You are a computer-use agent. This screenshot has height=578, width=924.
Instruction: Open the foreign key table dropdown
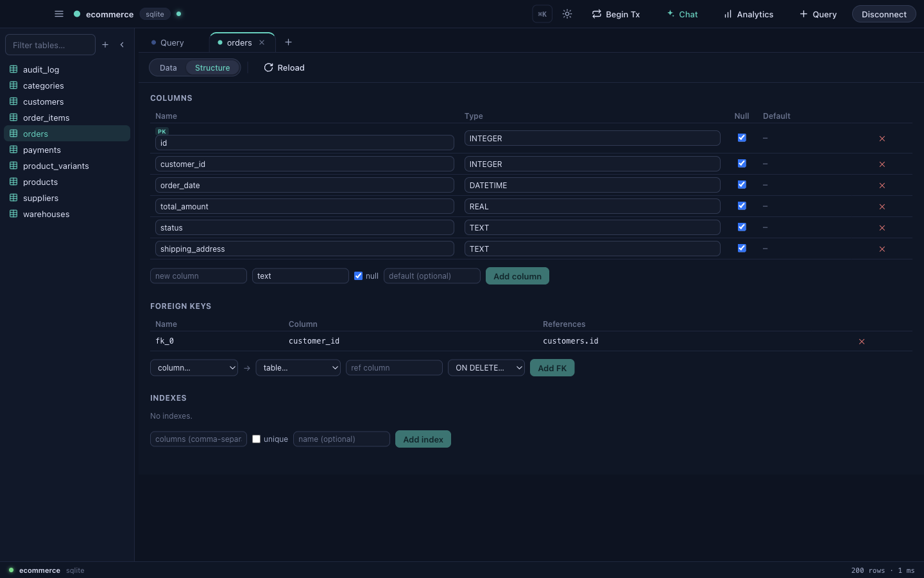(298, 368)
